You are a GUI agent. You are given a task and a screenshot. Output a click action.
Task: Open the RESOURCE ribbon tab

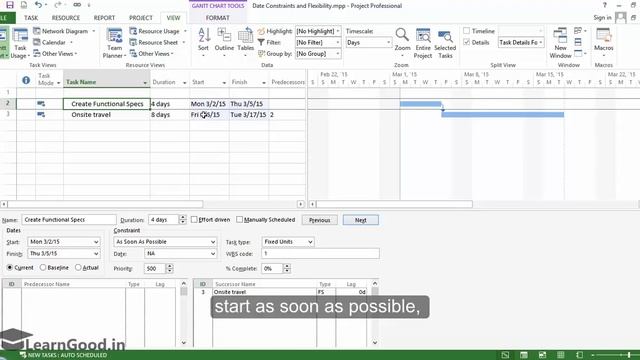click(x=66, y=18)
